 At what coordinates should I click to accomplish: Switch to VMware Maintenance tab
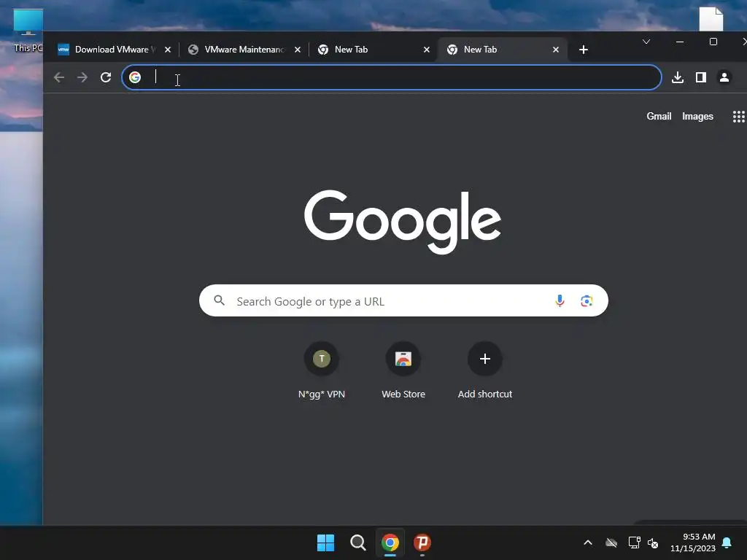point(244,50)
